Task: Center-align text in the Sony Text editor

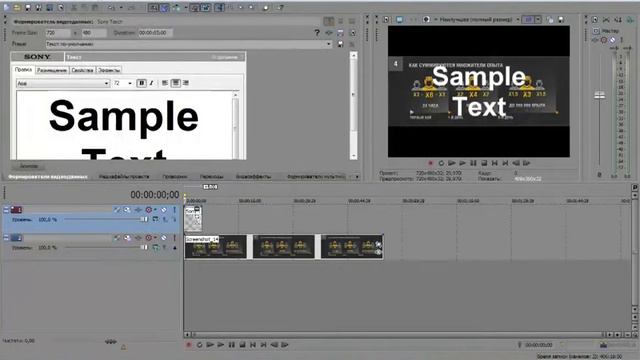Action: (x=176, y=83)
